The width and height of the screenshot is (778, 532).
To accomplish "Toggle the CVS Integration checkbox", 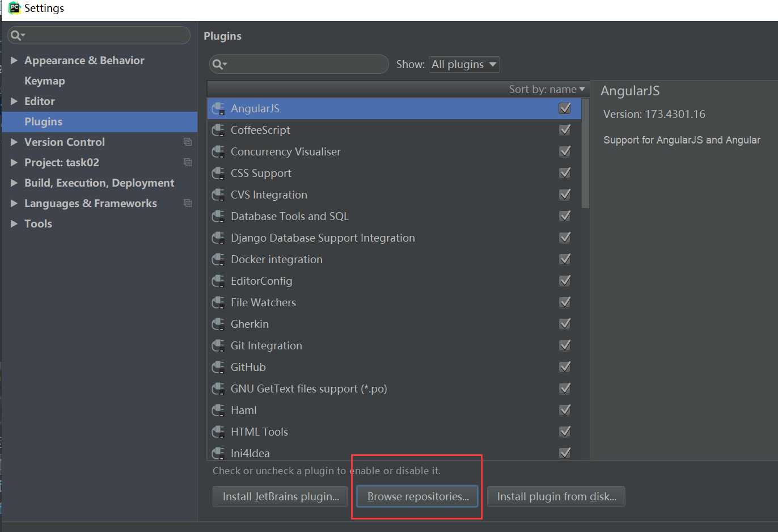I will pyautogui.click(x=565, y=195).
